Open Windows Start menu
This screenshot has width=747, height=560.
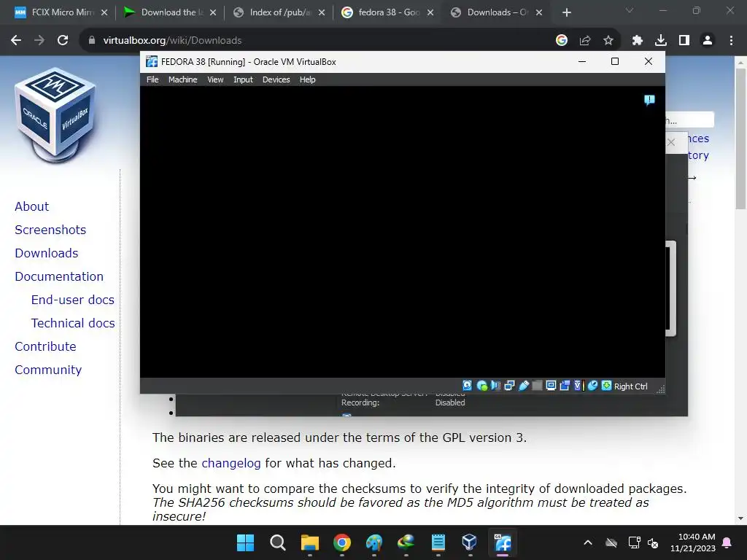tap(246, 542)
